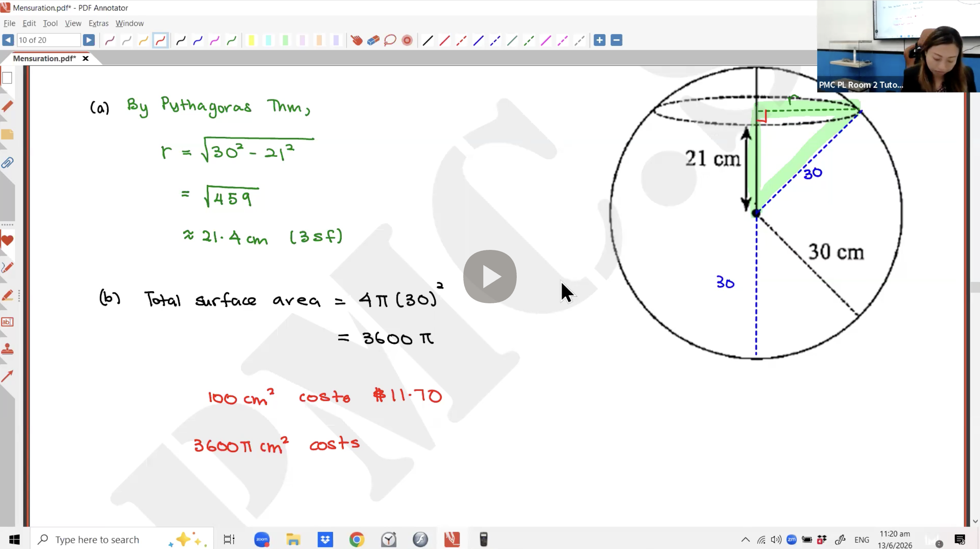Pick the orange highlighter

coord(319,40)
